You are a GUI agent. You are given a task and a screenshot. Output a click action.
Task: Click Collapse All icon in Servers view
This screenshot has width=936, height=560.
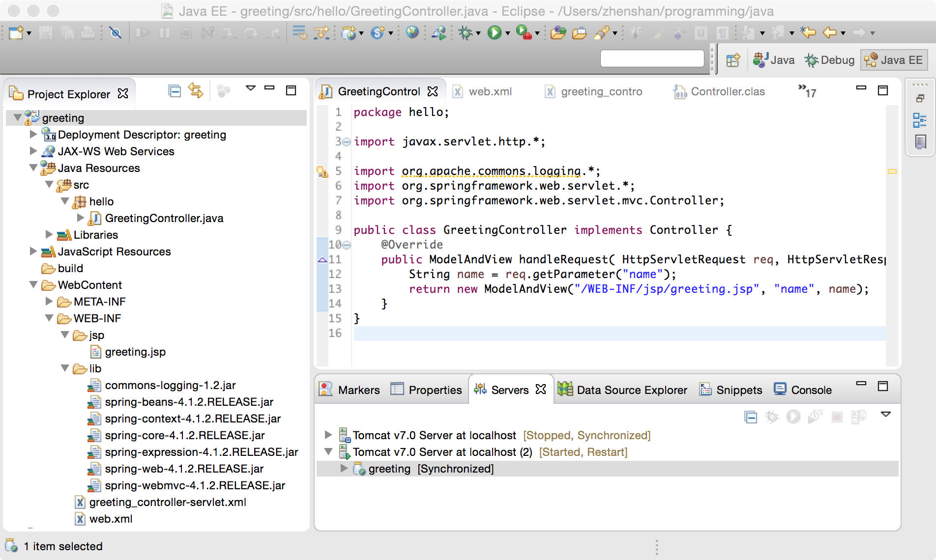tap(751, 417)
